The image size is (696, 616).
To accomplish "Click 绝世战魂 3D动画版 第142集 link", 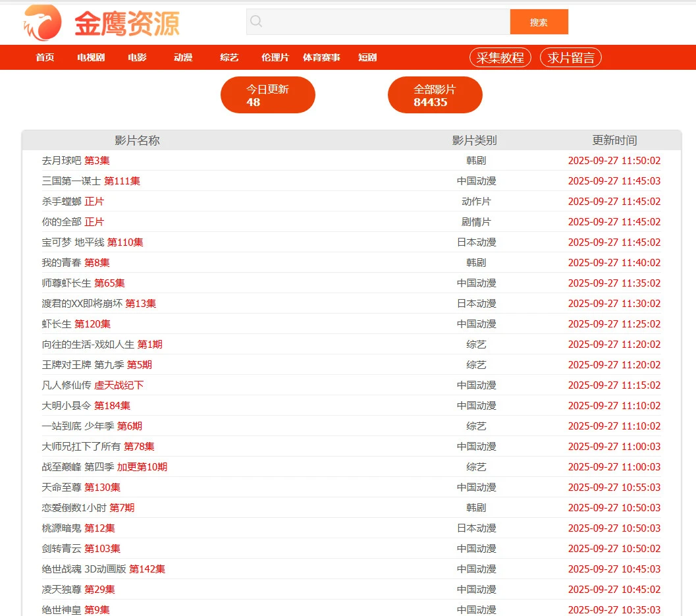I will [x=103, y=569].
